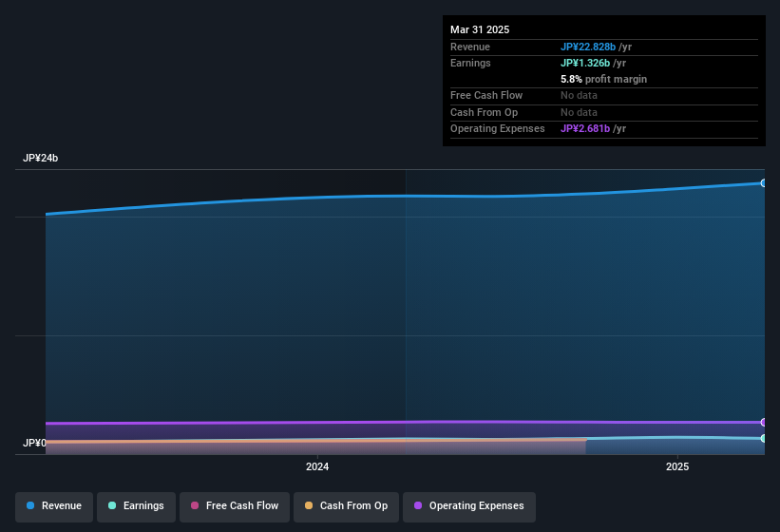Toggle the Cash From Op legend button
The image size is (780, 532).
click(x=346, y=506)
